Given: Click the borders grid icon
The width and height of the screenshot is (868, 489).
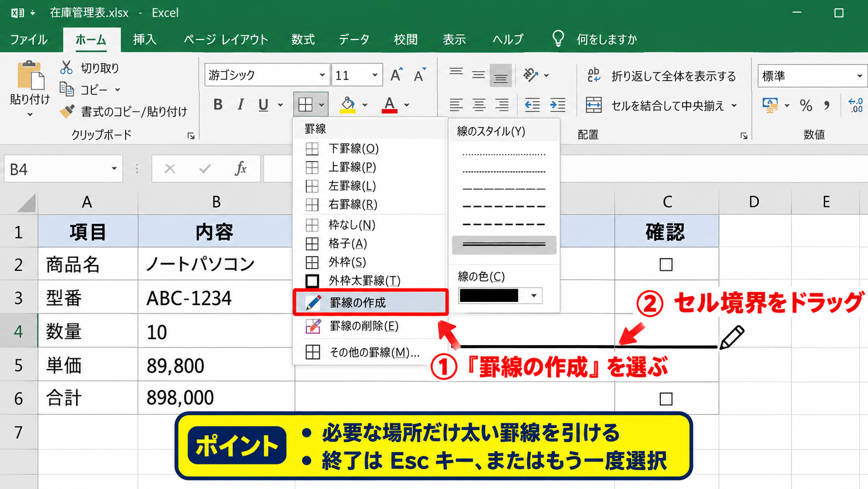Looking at the screenshot, I should point(305,105).
